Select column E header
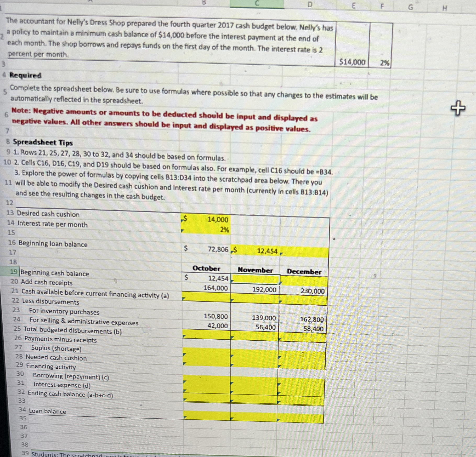 click(x=353, y=5)
